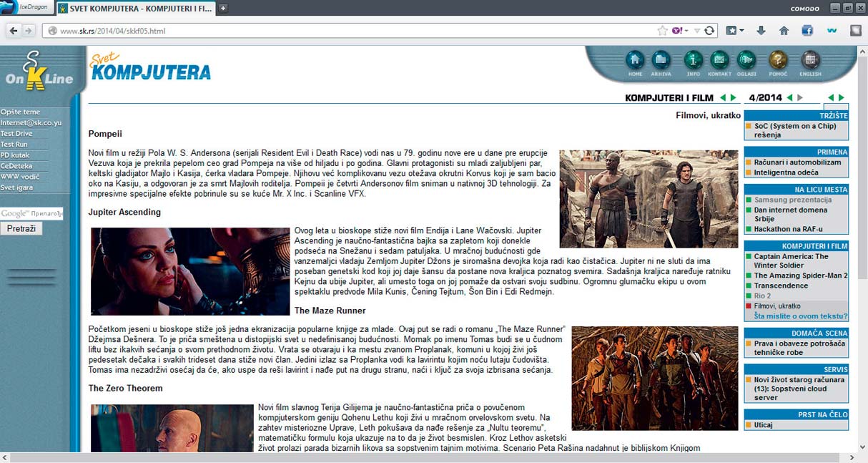Open Rio 2 article link
Viewport: 868px width, 463px height.
[763, 296]
